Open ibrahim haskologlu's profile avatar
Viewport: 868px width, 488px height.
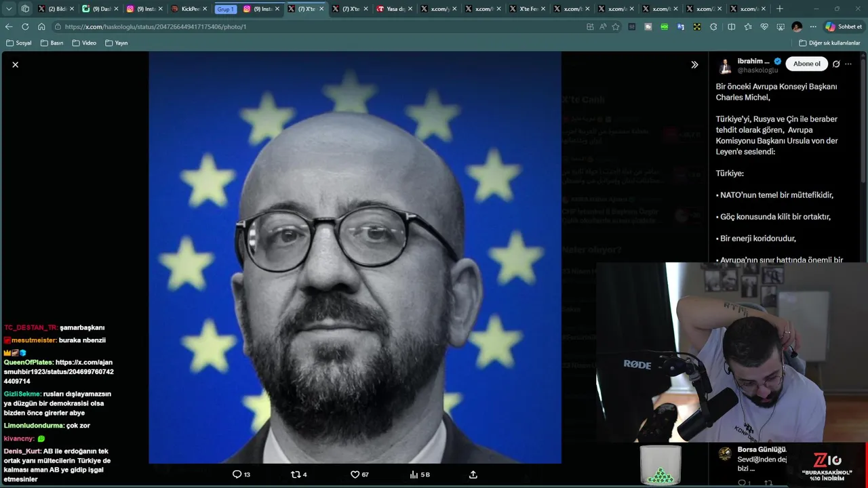[725, 66]
